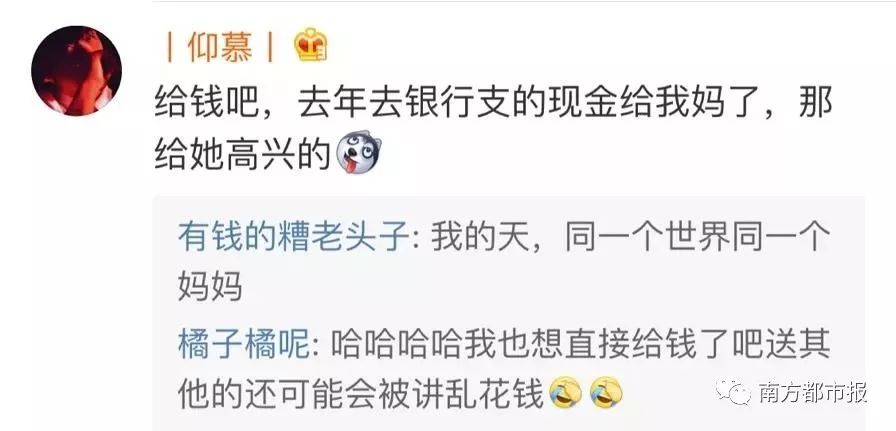Viewport: 896px width, 431px height.
Task: Click the right bar after 仰慕
Action: coord(270,47)
